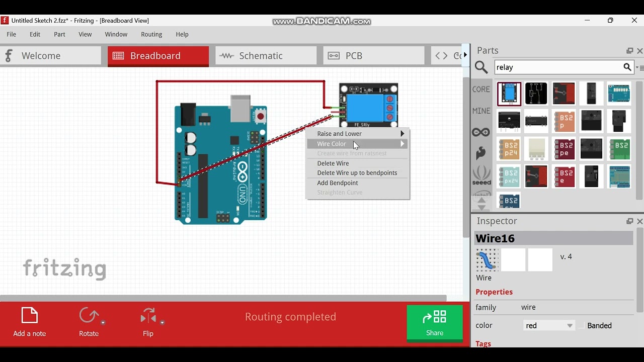Close the Parts panel
Image resolution: width=644 pixels, height=362 pixels.
click(x=640, y=51)
